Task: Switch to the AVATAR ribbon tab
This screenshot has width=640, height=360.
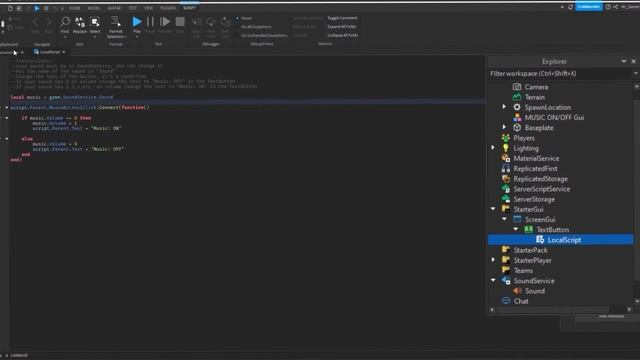Action: click(x=114, y=8)
